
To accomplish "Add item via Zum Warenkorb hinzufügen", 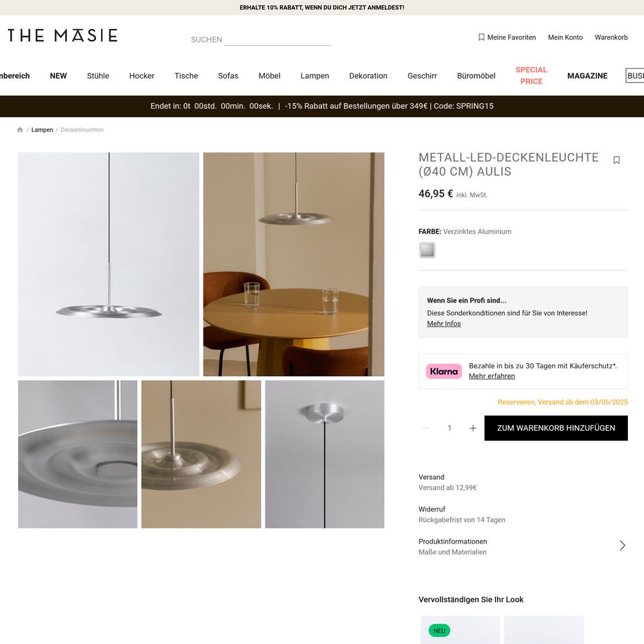I will point(556,428).
